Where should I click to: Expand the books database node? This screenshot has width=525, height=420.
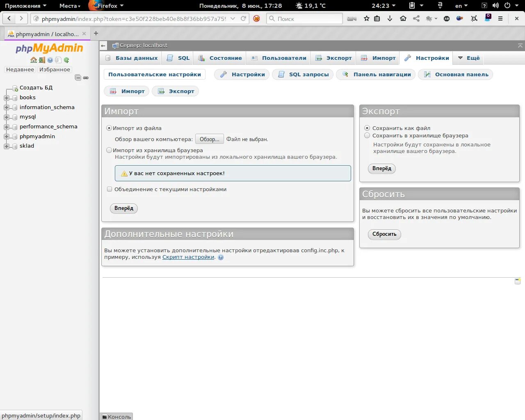(x=6, y=98)
